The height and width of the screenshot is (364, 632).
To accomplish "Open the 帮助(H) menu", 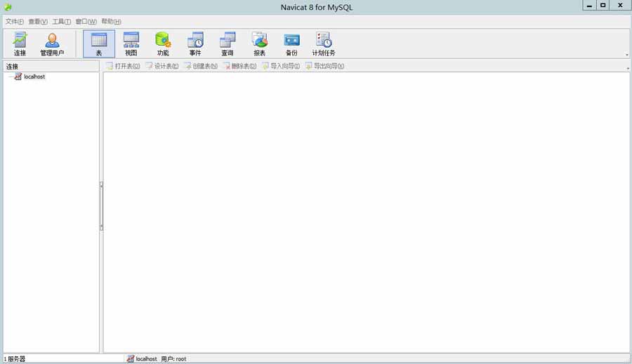I will tap(111, 21).
